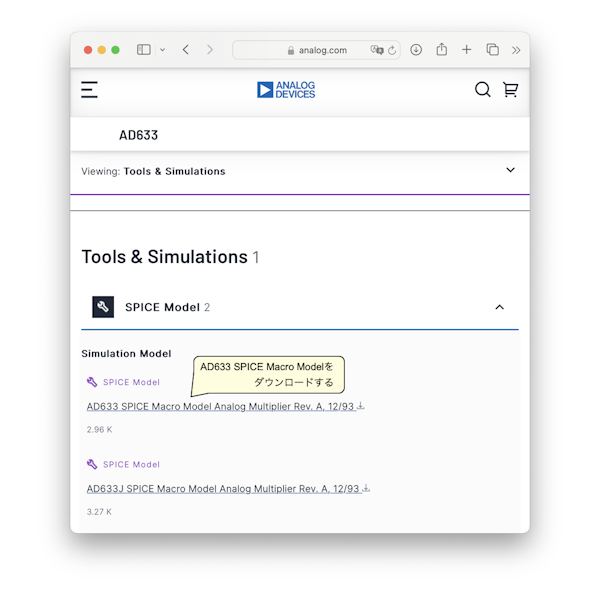Image resolution: width=600 pixels, height=590 pixels.
Task: Click the Analog Devices logo
Action: coord(286,90)
